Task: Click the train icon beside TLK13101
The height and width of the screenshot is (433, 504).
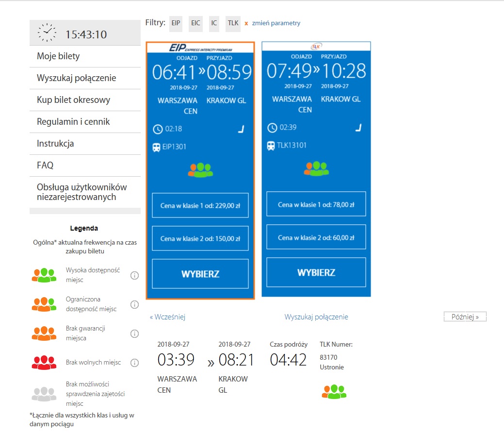Action: tap(271, 146)
